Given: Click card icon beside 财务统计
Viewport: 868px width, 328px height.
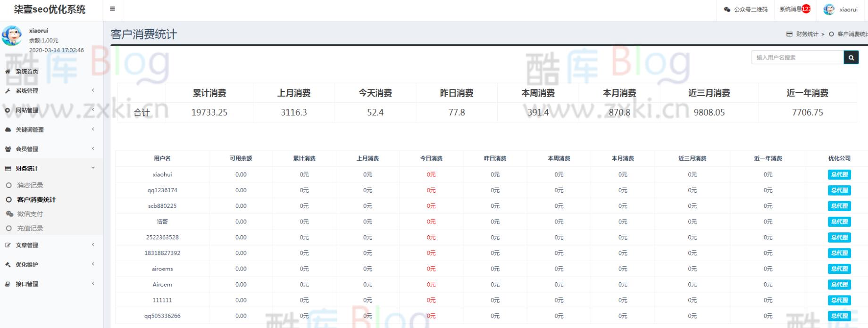Looking at the screenshot, I should coord(8,168).
